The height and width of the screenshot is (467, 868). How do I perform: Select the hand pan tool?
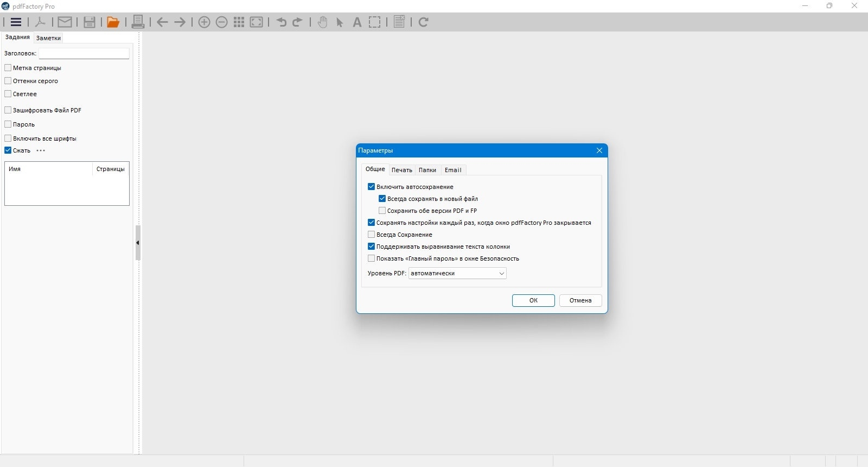tap(322, 22)
